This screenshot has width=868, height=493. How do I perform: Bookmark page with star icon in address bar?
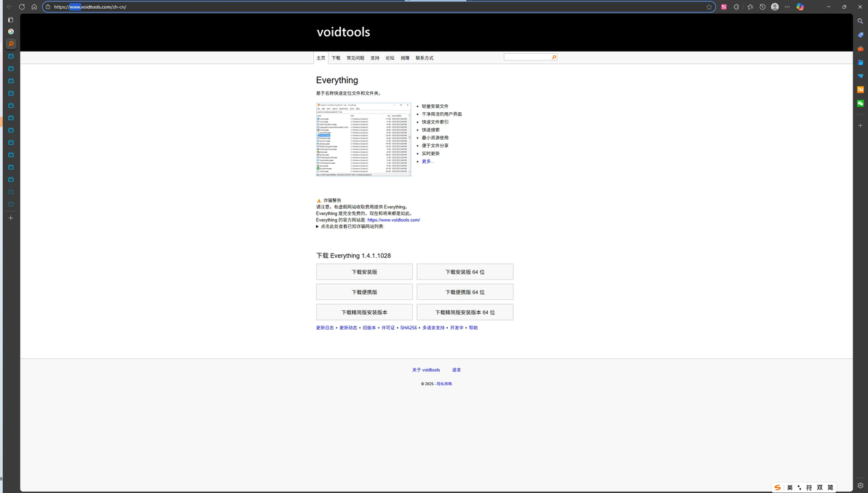[x=709, y=7]
